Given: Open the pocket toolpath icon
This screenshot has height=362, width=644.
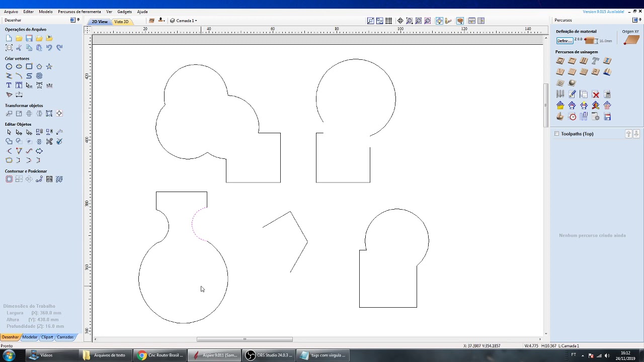Looking at the screenshot, I should 572,61.
